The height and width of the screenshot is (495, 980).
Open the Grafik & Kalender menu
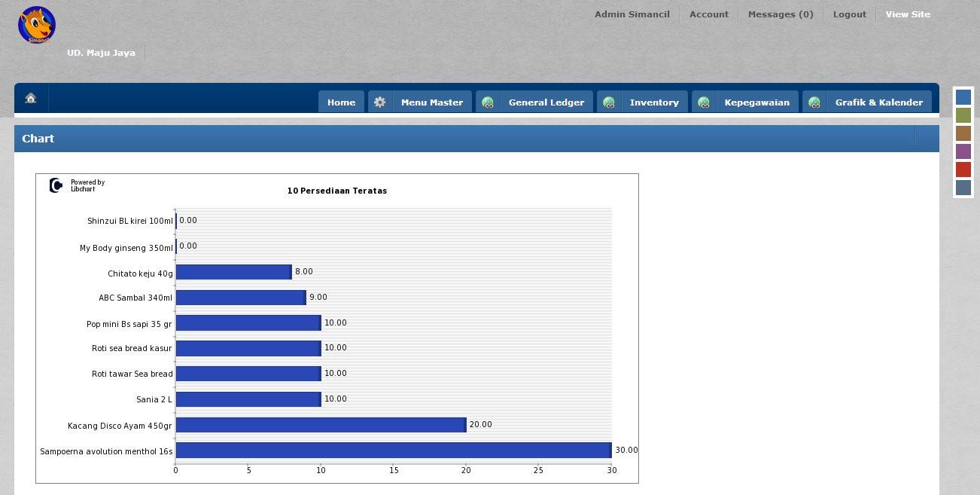879,102
